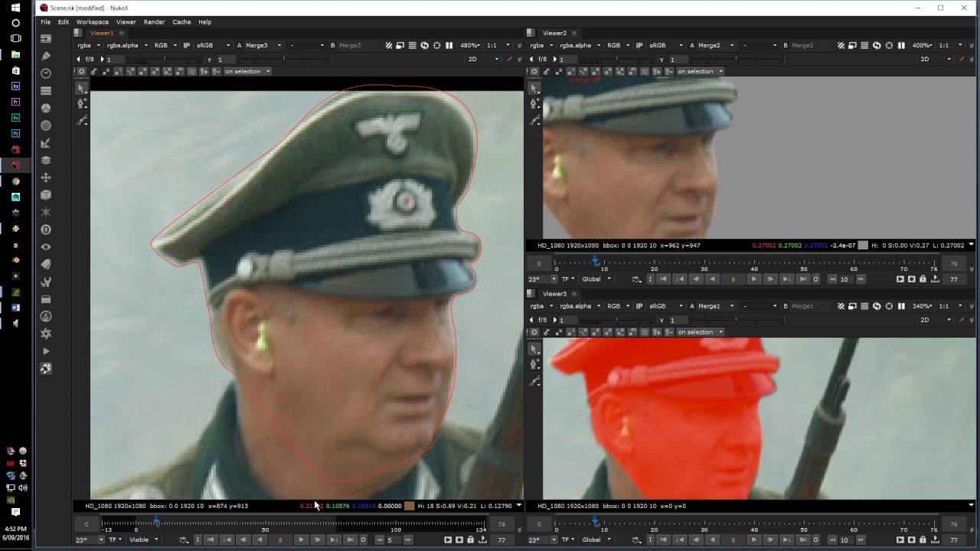Open Viewer1 rgba channel dropdown

pyautogui.click(x=88, y=45)
